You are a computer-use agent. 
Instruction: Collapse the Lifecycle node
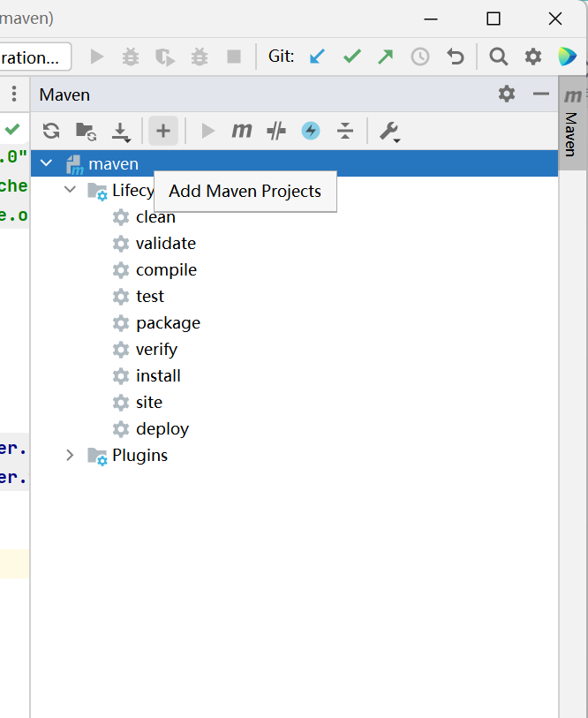(70, 189)
